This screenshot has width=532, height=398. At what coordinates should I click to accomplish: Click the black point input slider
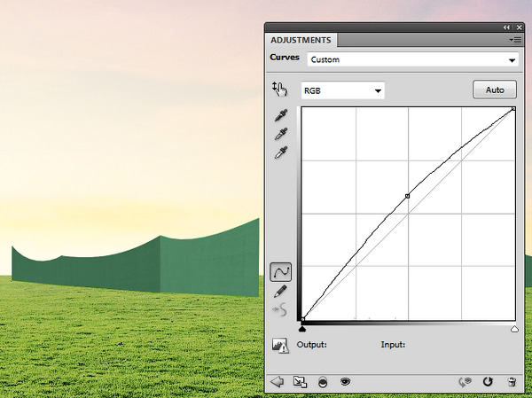(x=302, y=329)
